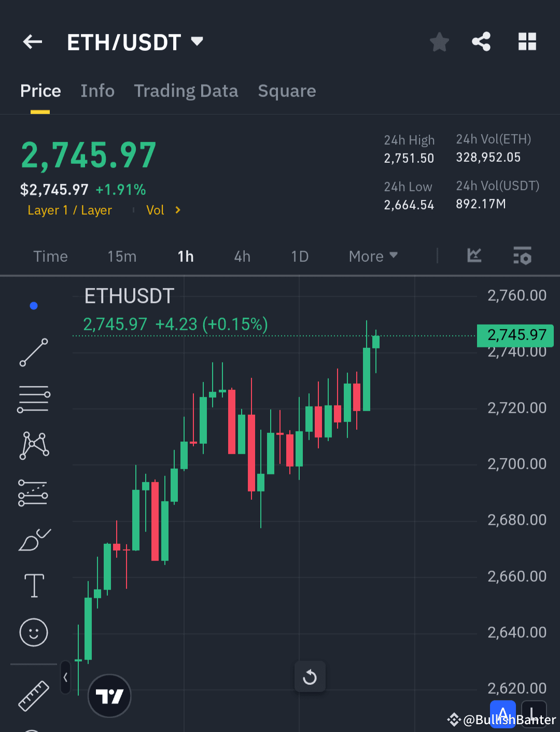This screenshot has height=732, width=560.
Task: Click the line chart style icon
Action: (x=473, y=256)
